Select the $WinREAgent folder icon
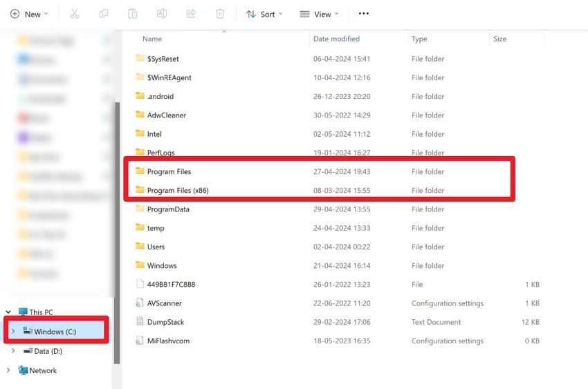 point(140,77)
